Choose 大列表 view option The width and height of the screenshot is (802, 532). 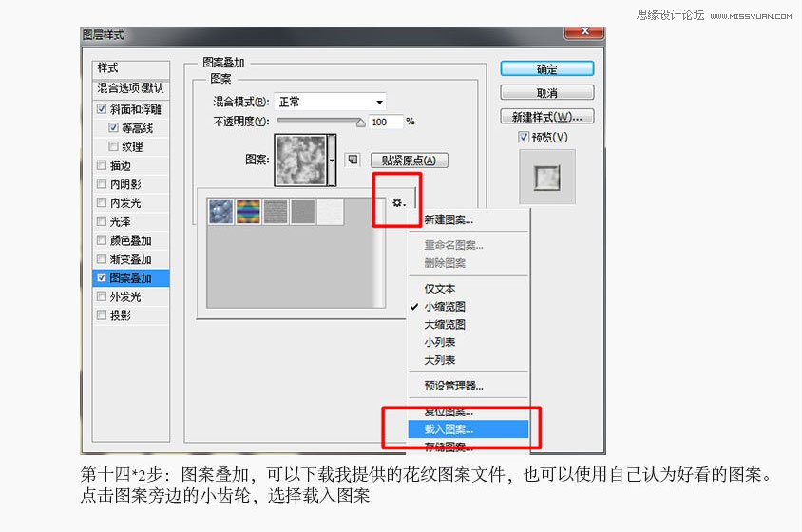(468, 360)
